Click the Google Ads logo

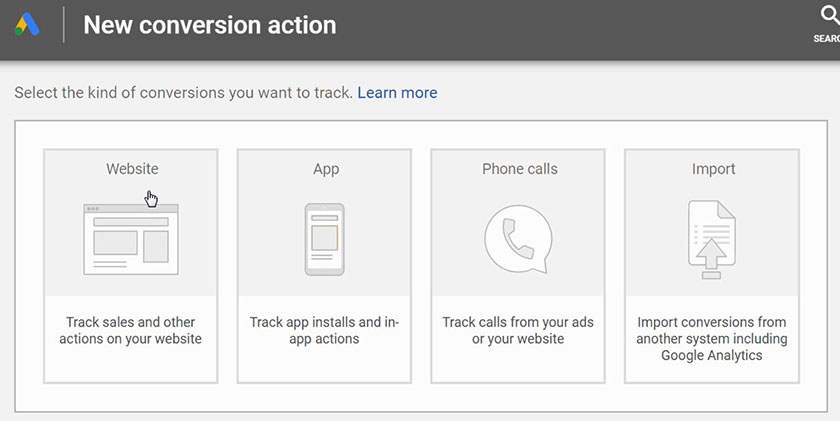(x=27, y=24)
